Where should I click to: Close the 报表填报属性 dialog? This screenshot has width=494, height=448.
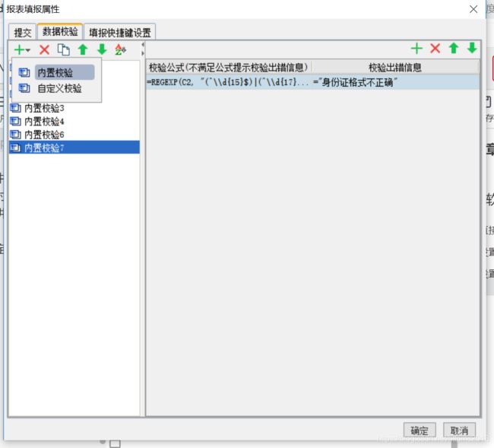pyautogui.click(x=473, y=9)
